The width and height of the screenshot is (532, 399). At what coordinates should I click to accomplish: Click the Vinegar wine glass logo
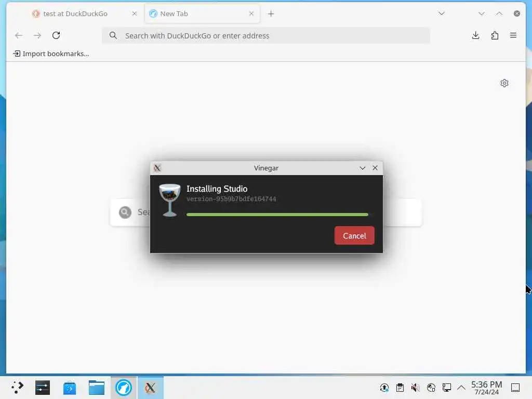170,200
